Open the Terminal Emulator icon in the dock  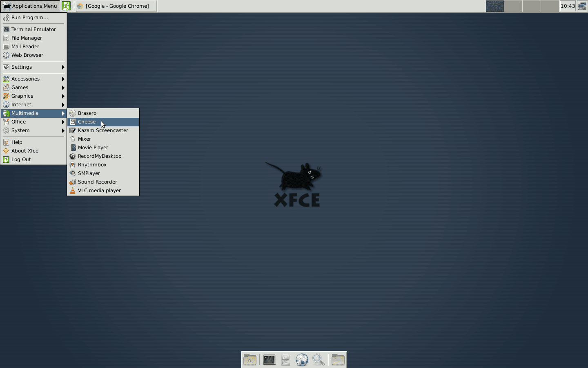269,360
